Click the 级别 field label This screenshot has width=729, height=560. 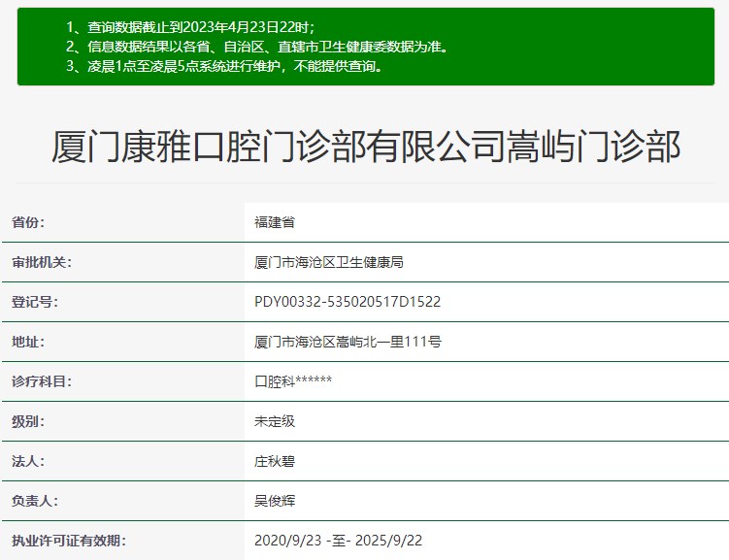(x=28, y=421)
